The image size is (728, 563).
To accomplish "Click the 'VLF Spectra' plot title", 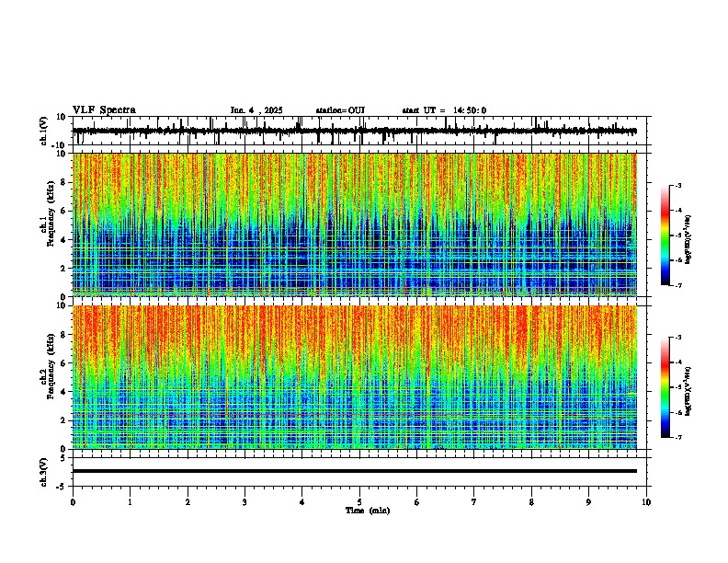I will (x=104, y=110).
